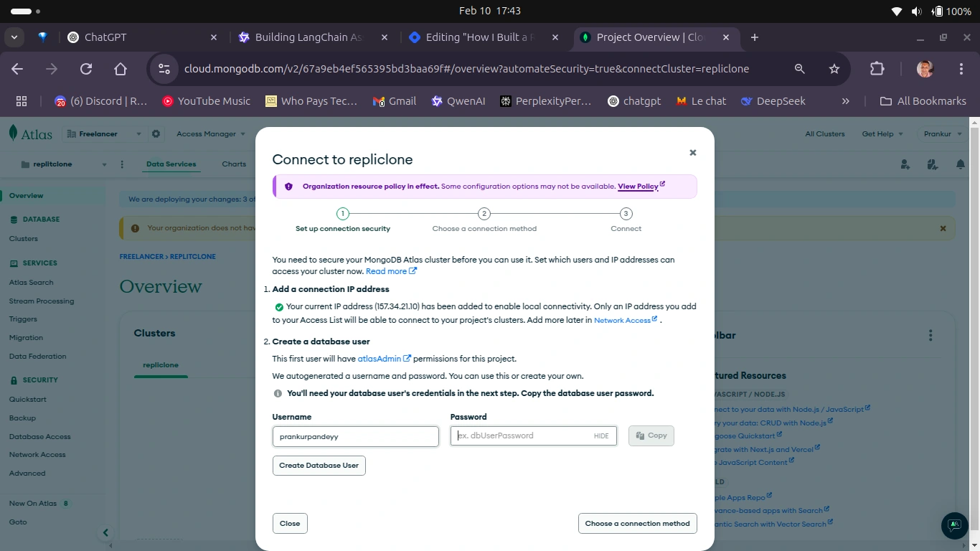Bookmark this page with the star
The image size is (980, 551).
click(x=834, y=69)
